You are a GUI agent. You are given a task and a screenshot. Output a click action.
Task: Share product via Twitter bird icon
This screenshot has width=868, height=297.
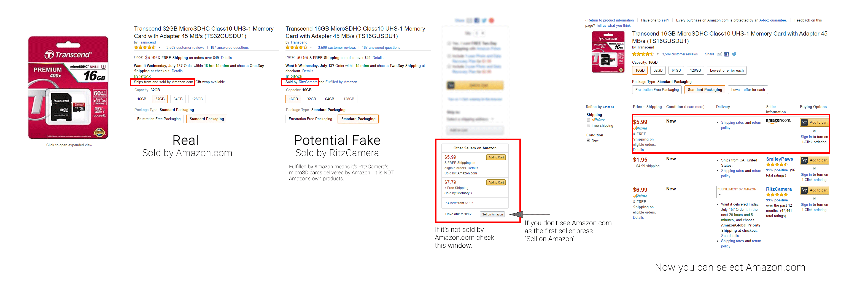pyautogui.click(x=734, y=54)
